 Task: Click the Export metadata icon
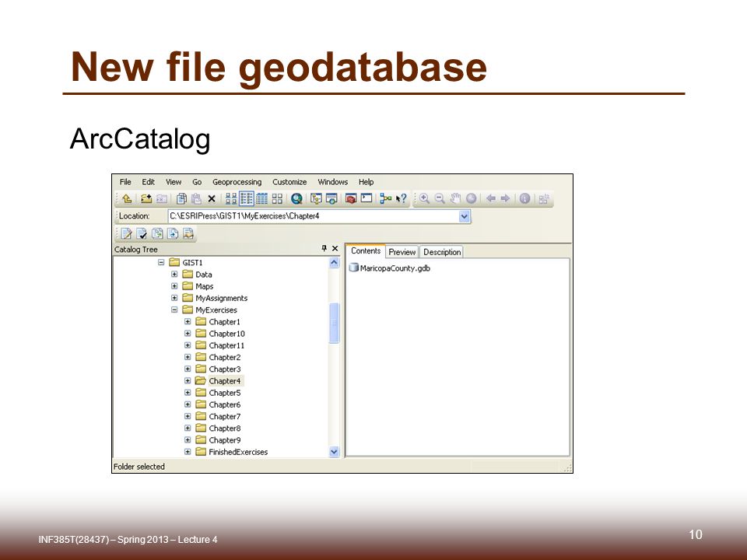pyautogui.click(x=157, y=233)
